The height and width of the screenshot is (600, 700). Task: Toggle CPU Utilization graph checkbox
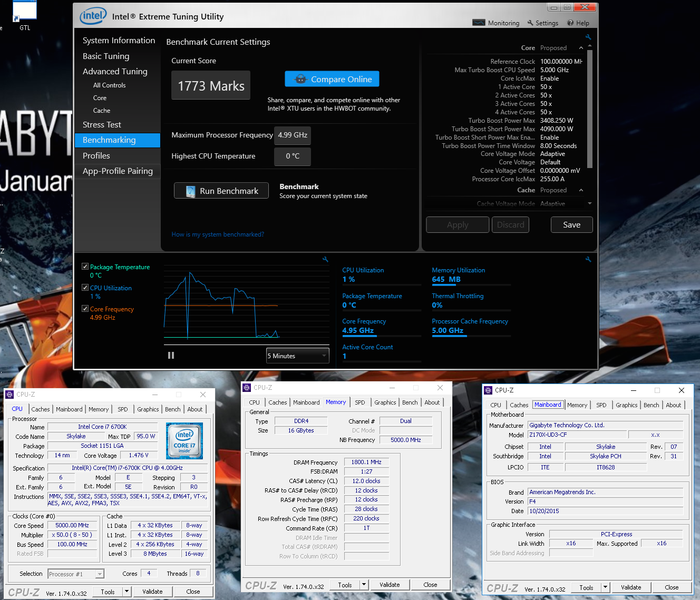(85, 288)
